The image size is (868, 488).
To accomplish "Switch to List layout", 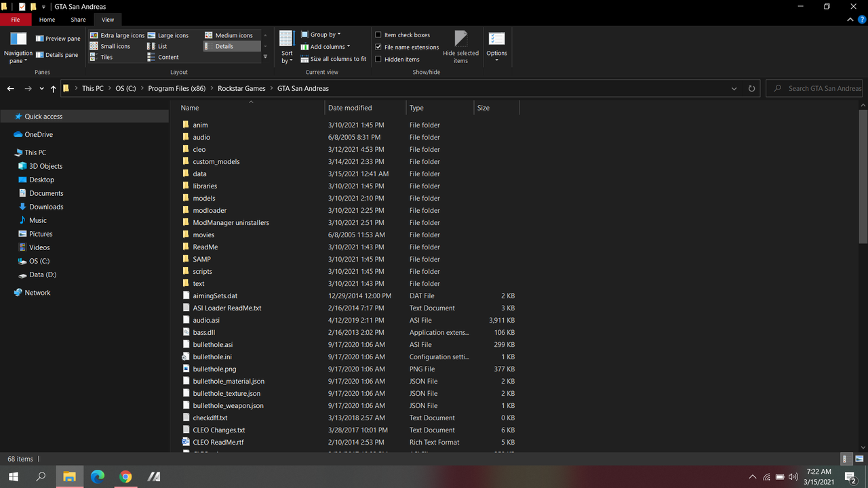I will [x=157, y=46].
